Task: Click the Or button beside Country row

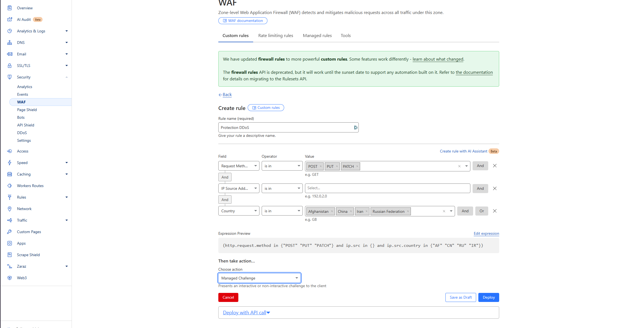Action: tap(481, 211)
